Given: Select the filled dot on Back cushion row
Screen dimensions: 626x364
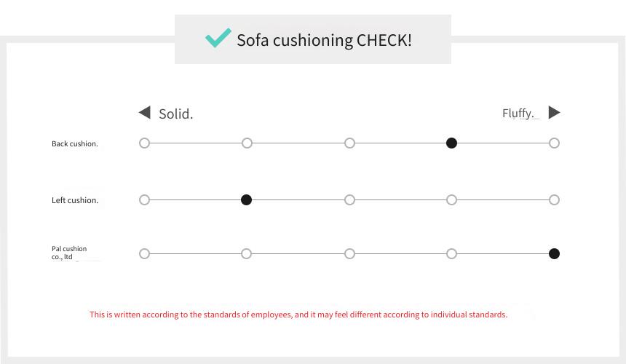Looking at the screenshot, I should click(x=451, y=143).
